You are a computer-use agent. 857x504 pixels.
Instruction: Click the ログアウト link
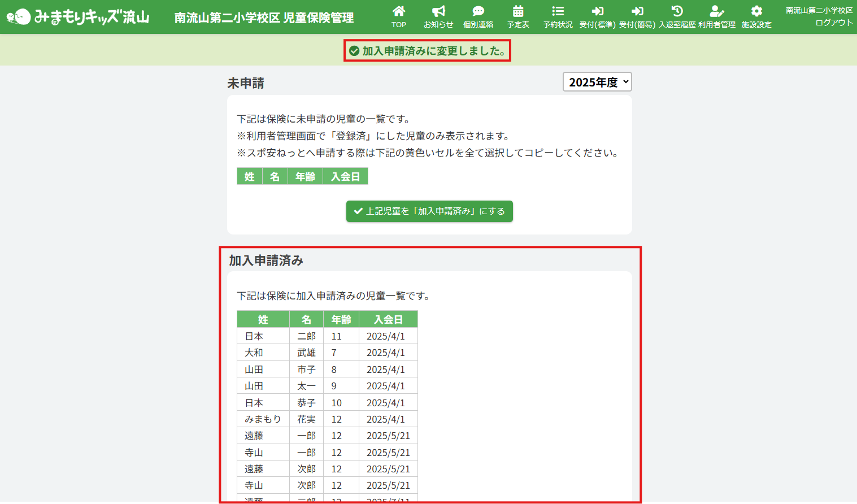(834, 23)
